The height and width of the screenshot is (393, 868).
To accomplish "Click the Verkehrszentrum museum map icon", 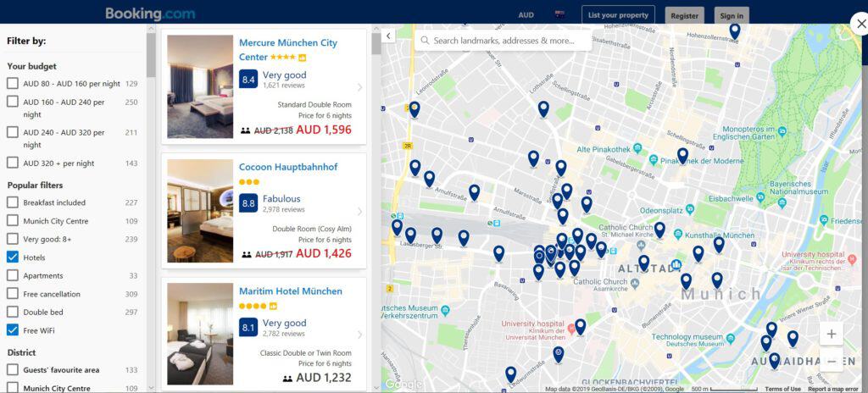I will click(445, 311).
